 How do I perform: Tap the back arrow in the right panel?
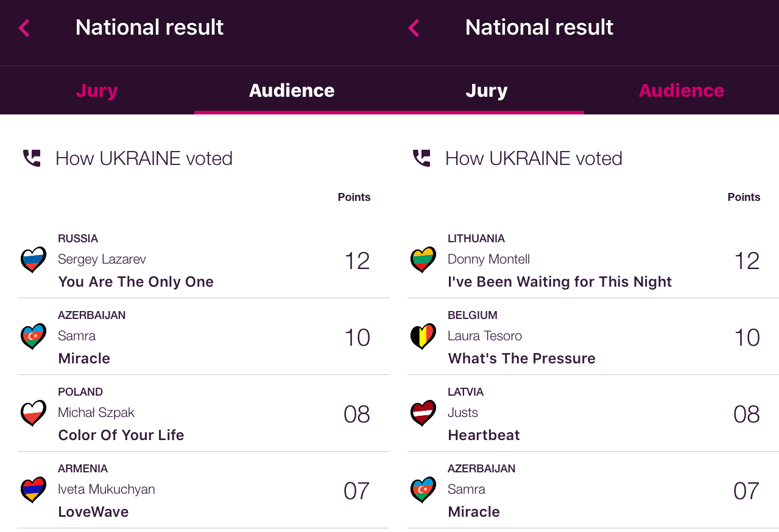point(414,28)
